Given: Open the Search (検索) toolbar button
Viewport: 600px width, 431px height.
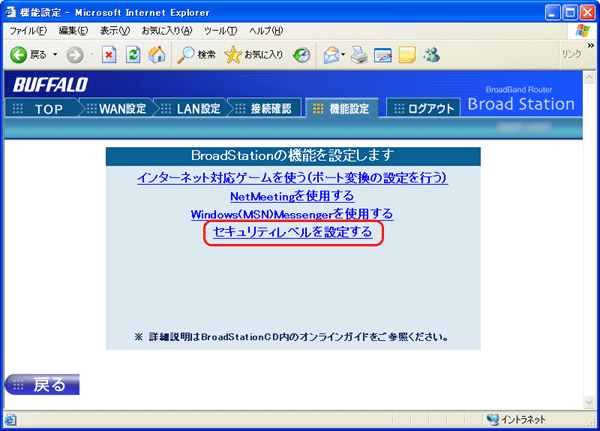Looking at the screenshot, I should tap(197, 54).
